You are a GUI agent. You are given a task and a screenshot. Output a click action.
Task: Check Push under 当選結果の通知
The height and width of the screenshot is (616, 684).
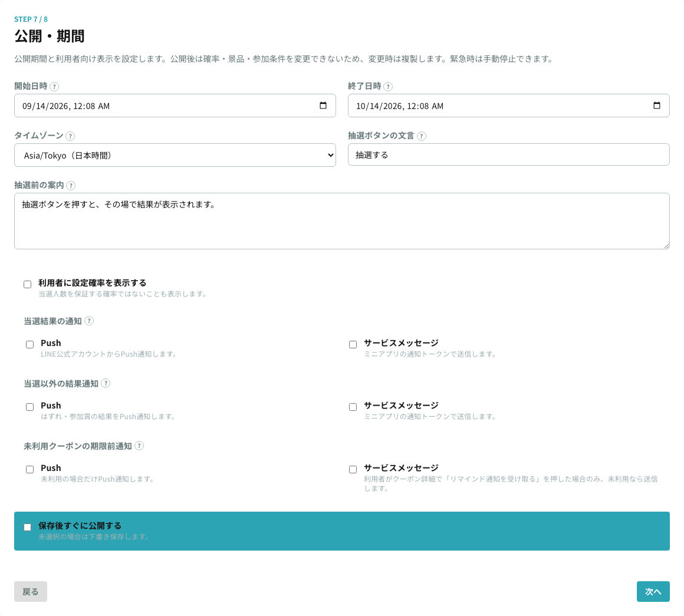29,344
